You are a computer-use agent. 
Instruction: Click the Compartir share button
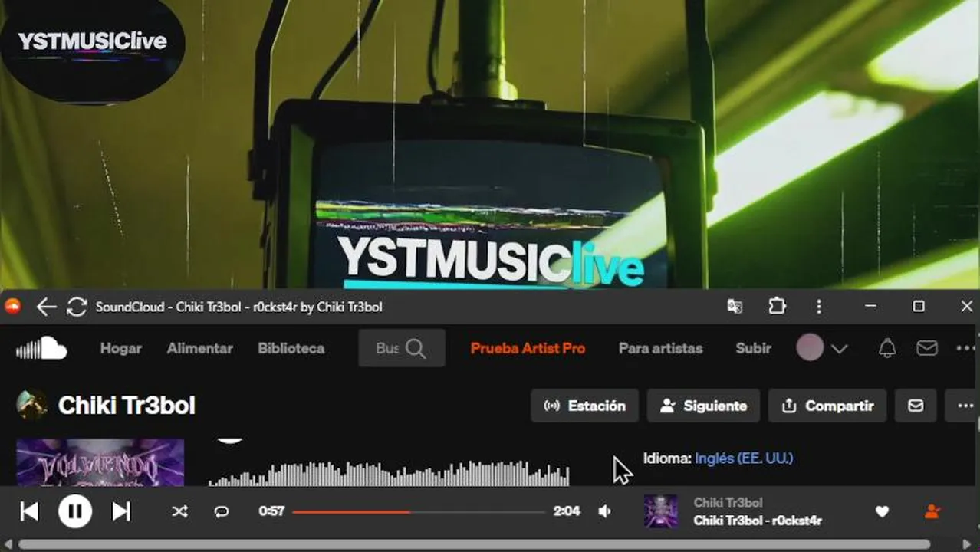pos(827,406)
